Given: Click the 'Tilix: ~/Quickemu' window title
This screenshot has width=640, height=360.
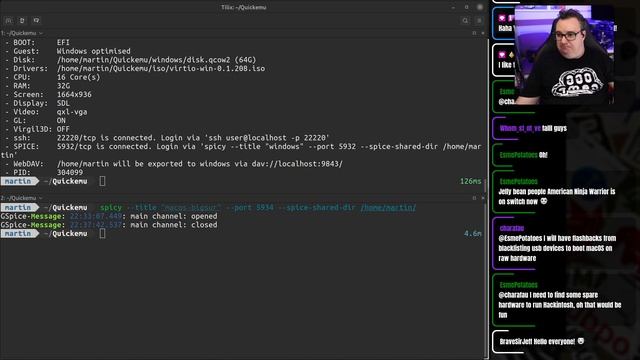Looking at the screenshot, I should pyautogui.click(x=244, y=7).
